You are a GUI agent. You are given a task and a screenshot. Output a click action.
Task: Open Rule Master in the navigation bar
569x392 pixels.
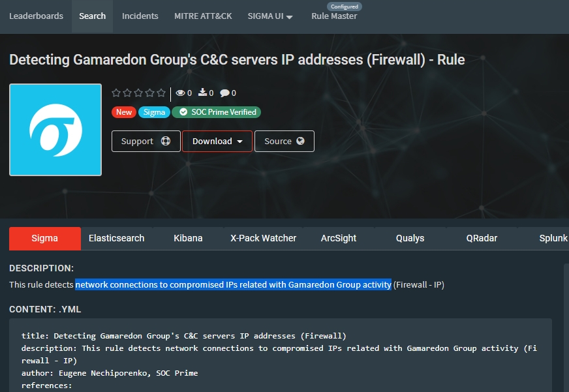[x=334, y=16]
